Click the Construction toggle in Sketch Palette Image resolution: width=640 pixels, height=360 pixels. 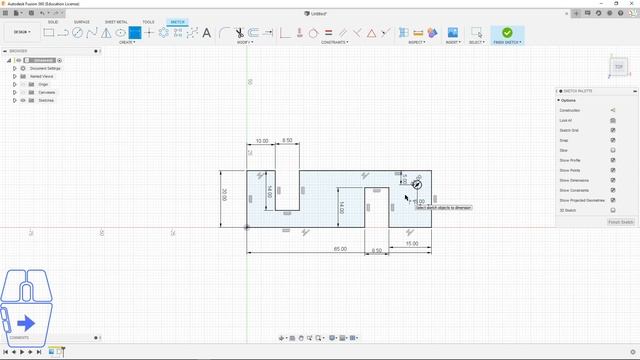[613, 110]
